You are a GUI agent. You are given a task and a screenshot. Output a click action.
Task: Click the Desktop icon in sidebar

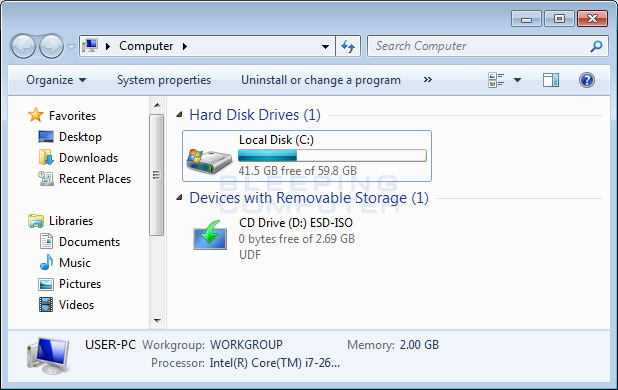[46, 137]
